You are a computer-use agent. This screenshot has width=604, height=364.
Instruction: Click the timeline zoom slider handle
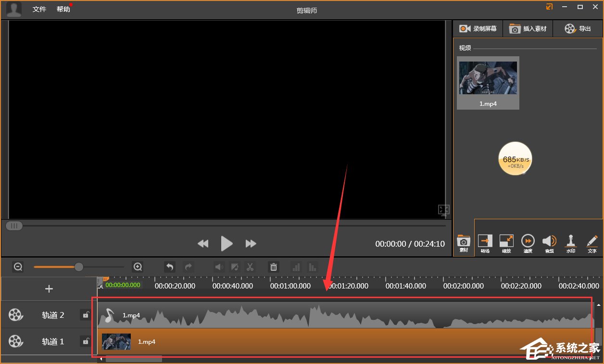tap(79, 267)
